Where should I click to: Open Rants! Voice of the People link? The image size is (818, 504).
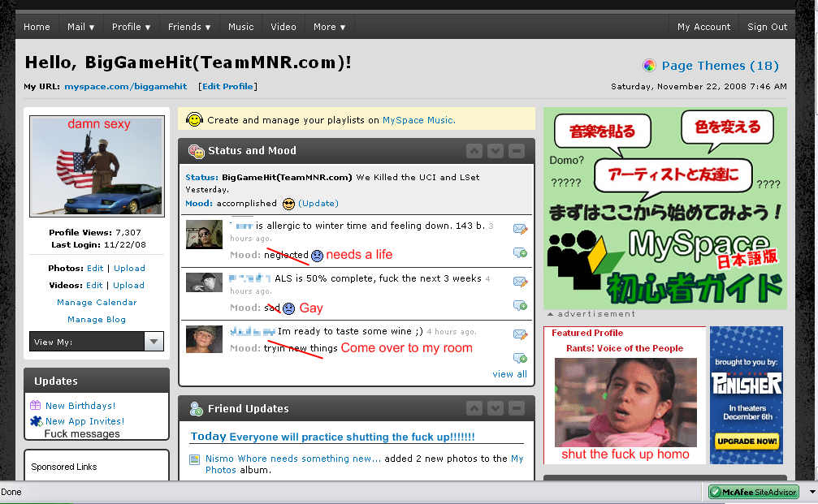625,348
